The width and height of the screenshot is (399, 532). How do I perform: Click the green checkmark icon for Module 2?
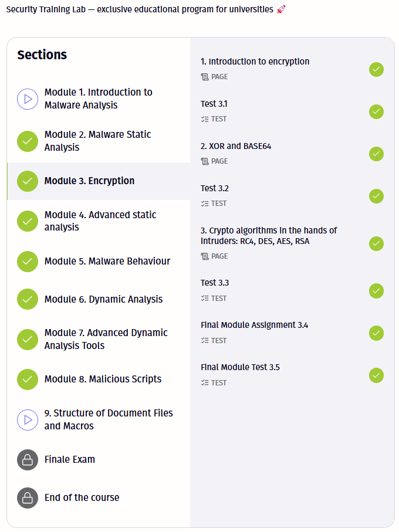pyautogui.click(x=28, y=141)
